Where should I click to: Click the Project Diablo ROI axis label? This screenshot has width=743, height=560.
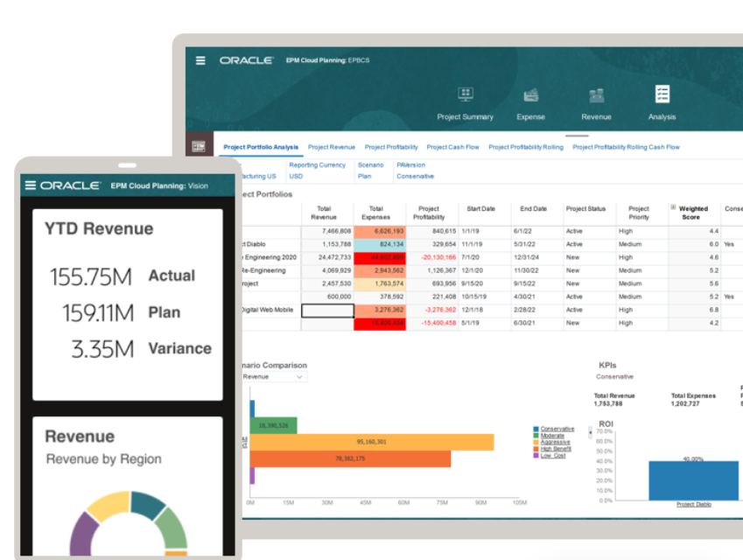click(693, 505)
